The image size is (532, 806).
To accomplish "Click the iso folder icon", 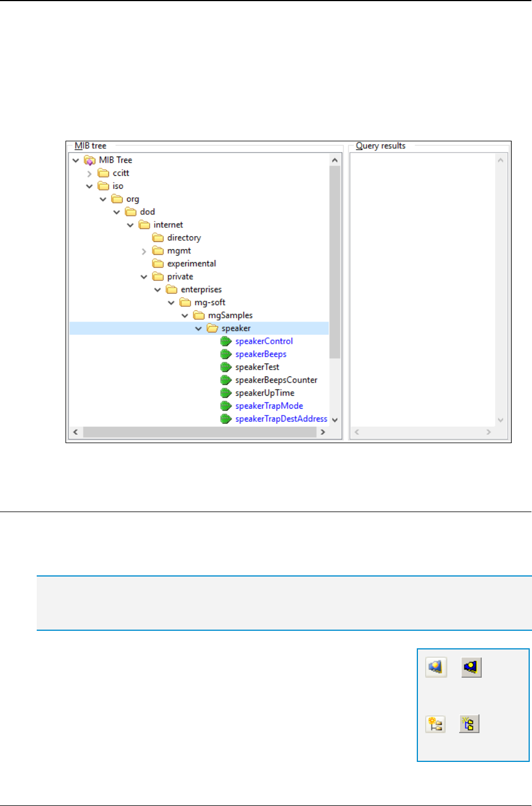I will point(103,186).
